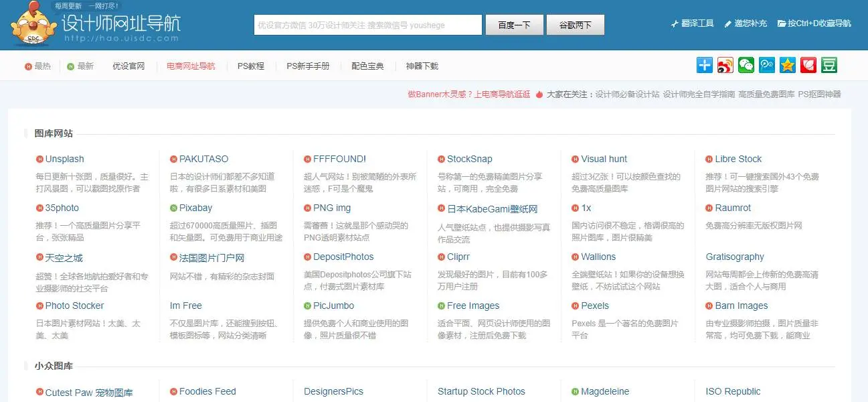Open the Pexels site link

click(594, 306)
